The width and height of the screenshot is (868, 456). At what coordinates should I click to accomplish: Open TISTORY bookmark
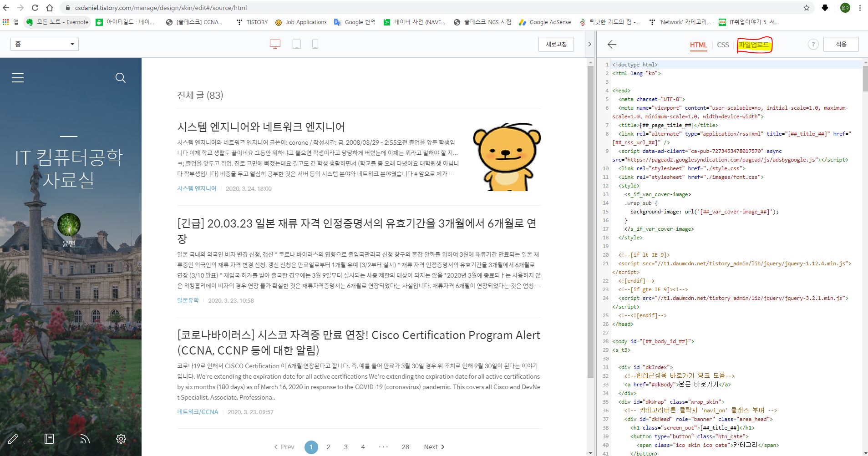[x=252, y=22]
